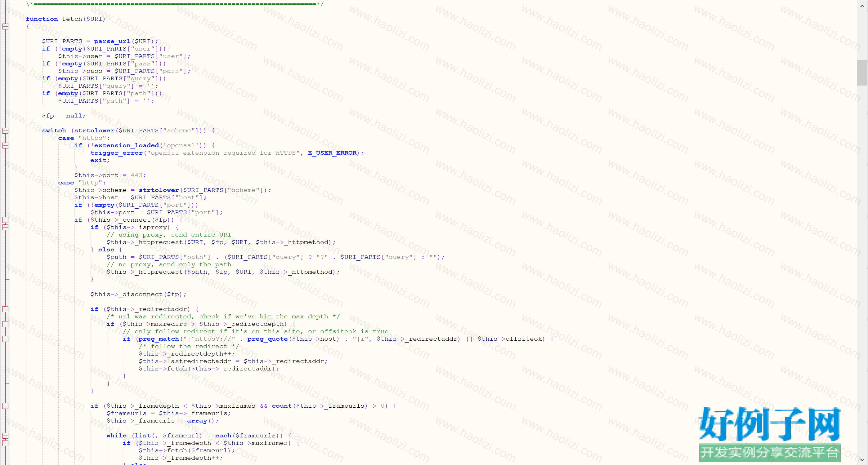Fold the extension_loaded openssl if block

pos(5,145)
